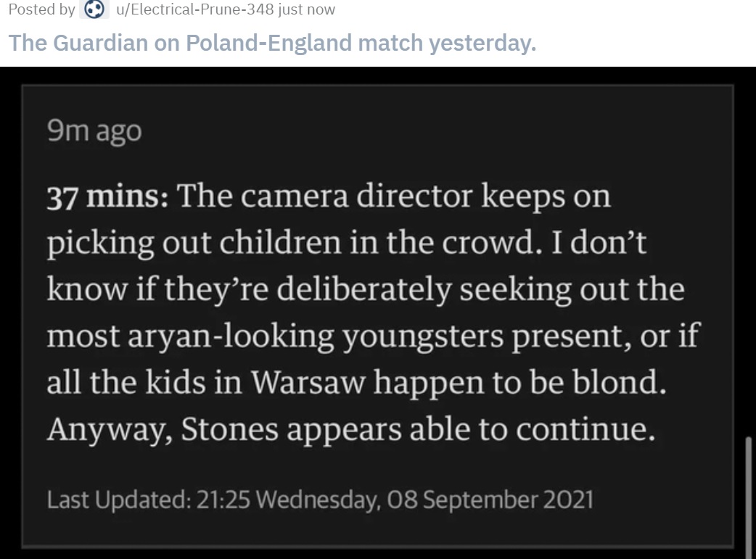This screenshot has width=756, height=559.
Task: Click the bold '37 mins:' marker
Action: (x=107, y=196)
